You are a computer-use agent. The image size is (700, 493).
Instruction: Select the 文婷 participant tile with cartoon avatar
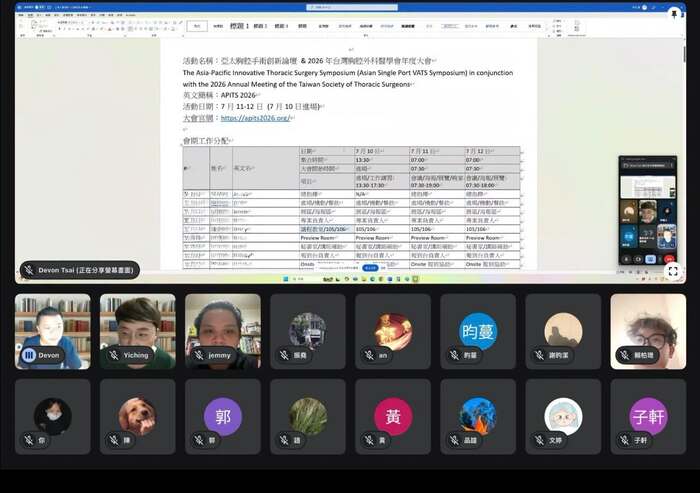[x=563, y=417]
